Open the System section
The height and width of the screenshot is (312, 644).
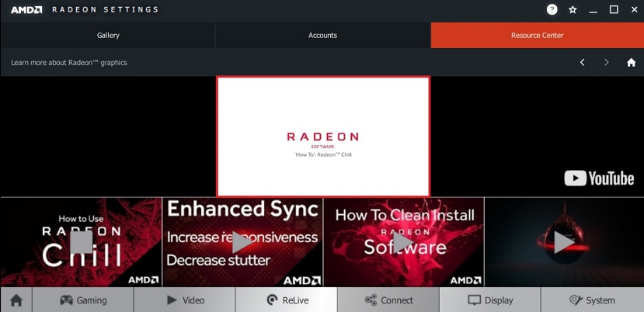pos(592,300)
